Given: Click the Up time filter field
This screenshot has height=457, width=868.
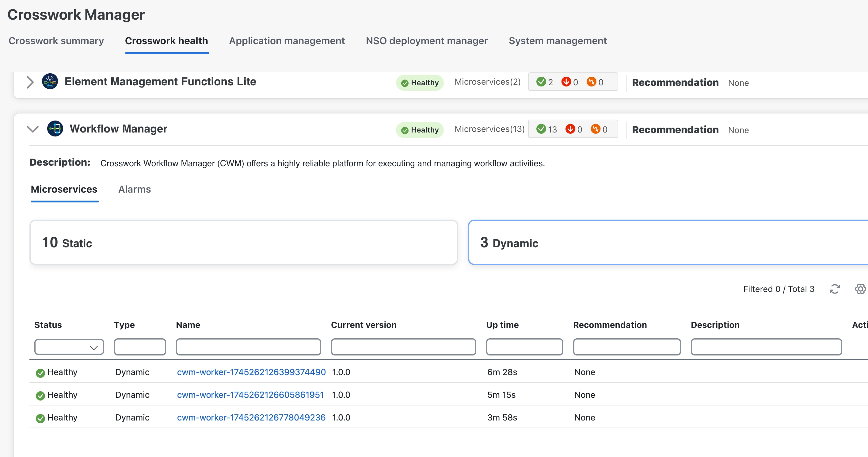Looking at the screenshot, I should click(x=524, y=347).
